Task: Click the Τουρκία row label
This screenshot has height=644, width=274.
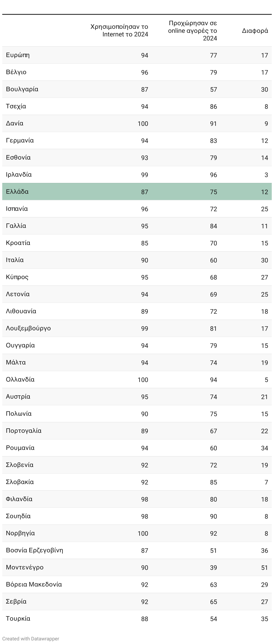Action: pyautogui.click(x=18, y=619)
